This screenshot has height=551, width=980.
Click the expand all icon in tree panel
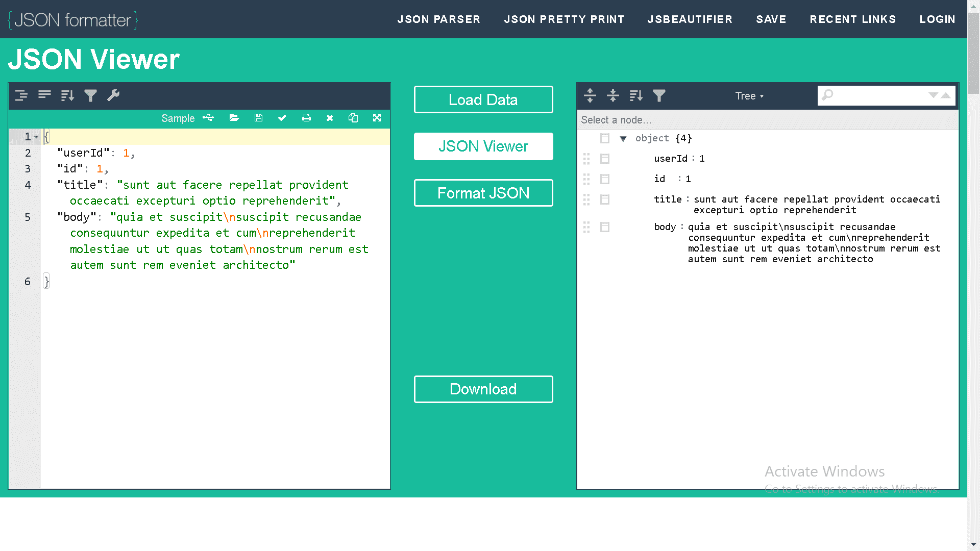point(590,95)
